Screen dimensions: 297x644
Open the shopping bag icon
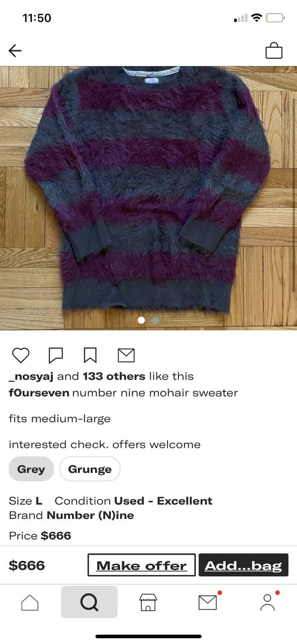[x=274, y=51]
